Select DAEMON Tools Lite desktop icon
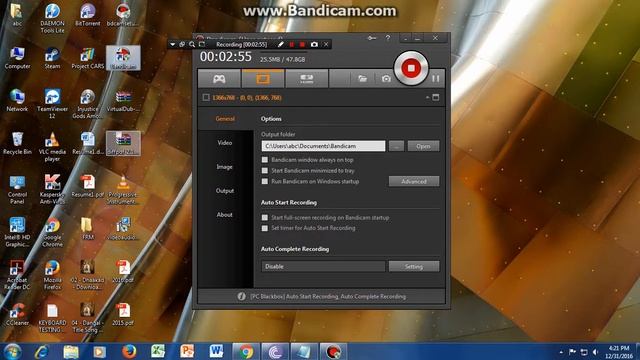The height and width of the screenshot is (360, 640). [52, 18]
